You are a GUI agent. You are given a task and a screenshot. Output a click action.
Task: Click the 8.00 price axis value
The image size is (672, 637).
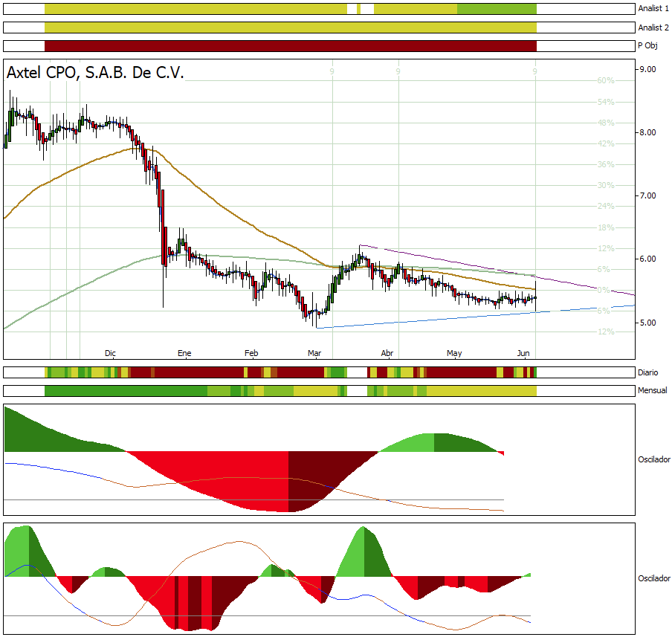647,132
